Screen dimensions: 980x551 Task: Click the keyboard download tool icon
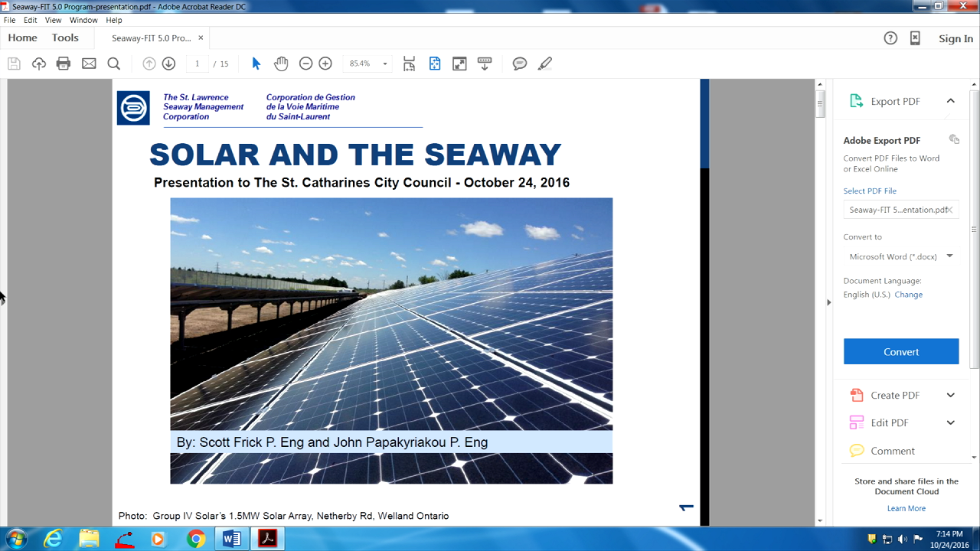484,64
